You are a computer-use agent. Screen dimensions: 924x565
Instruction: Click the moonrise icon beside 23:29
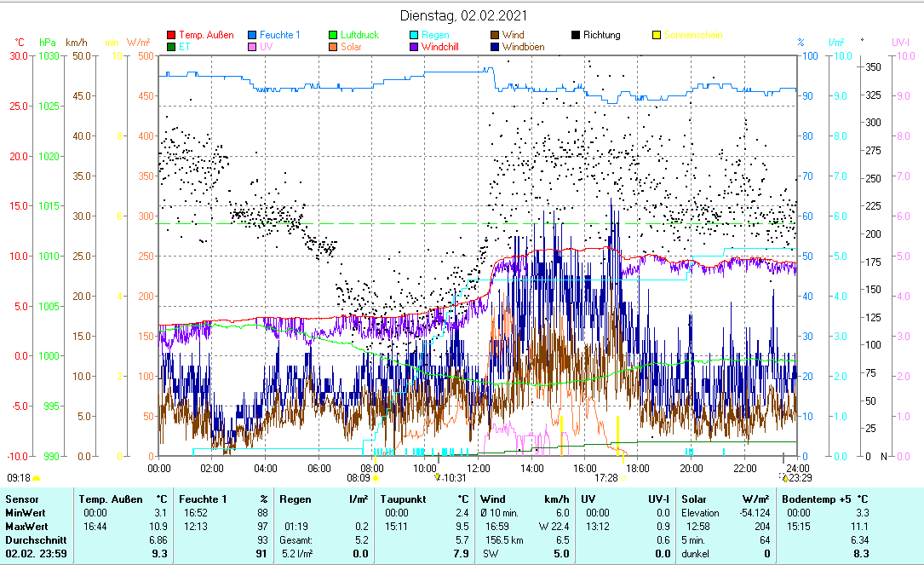[783, 478]
